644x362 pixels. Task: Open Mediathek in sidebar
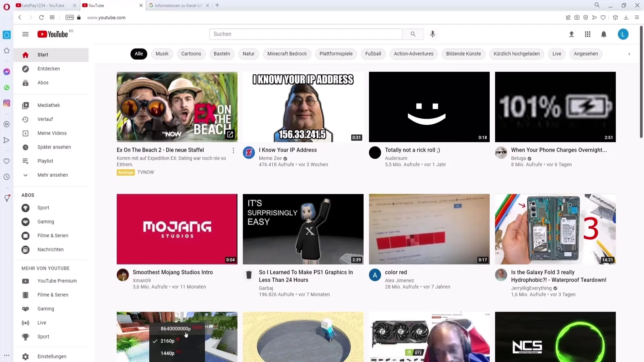pos(51,105)
